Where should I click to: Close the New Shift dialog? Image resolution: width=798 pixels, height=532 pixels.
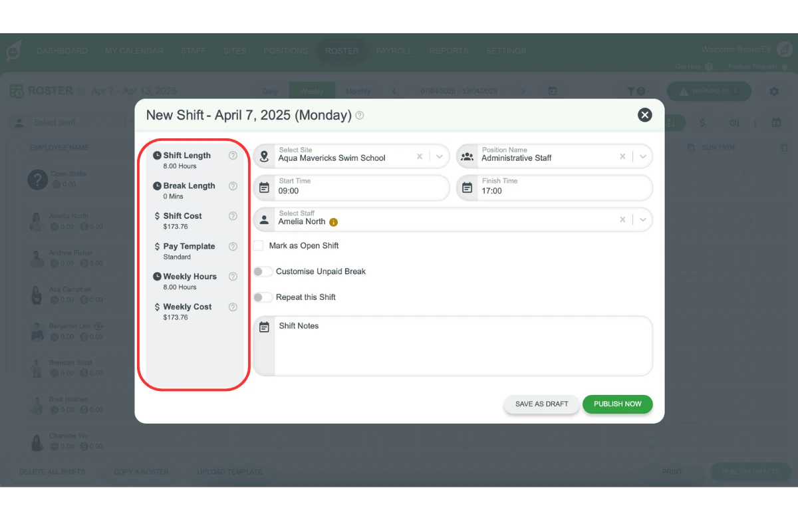644,115
